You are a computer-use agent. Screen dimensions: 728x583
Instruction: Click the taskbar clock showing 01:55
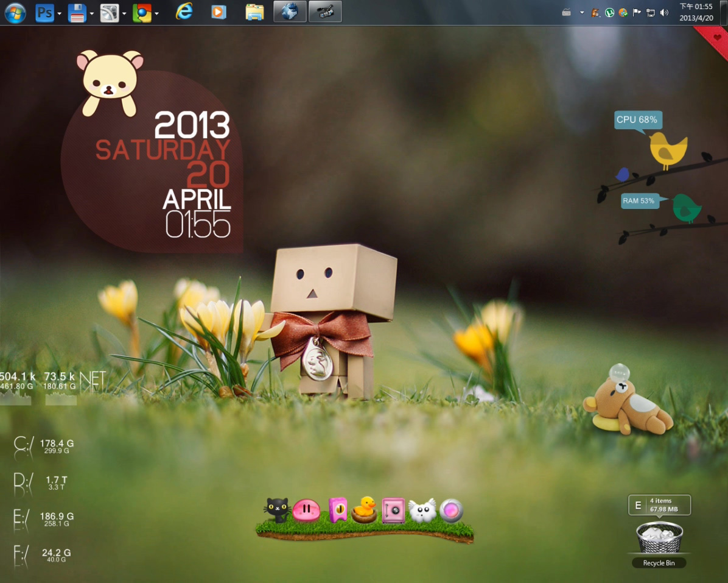click(695, 12)
